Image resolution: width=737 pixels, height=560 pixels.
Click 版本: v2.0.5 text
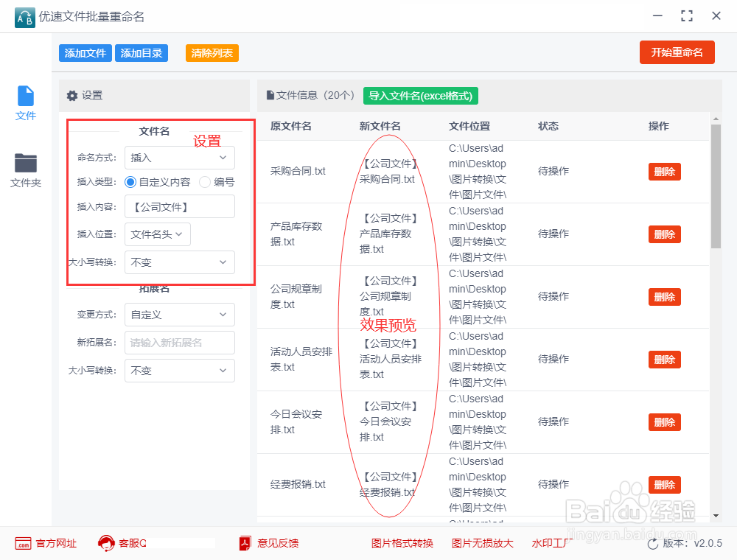tap(692, 544)
